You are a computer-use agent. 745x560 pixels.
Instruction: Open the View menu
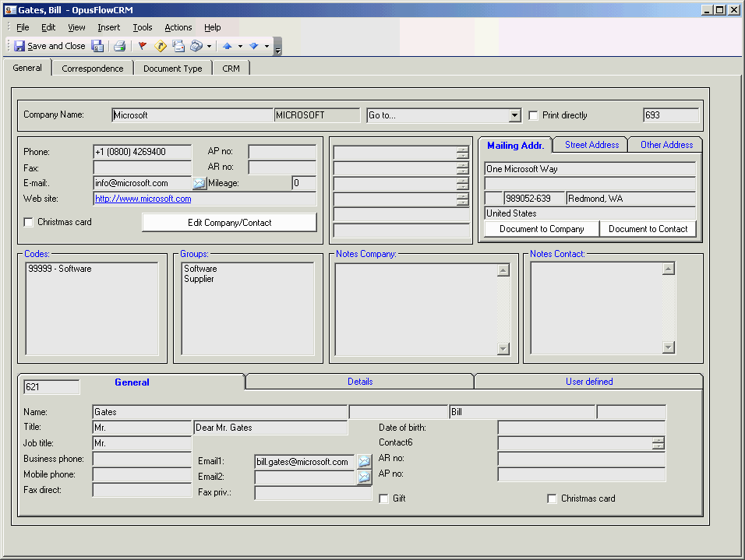(x=76, y=27)
